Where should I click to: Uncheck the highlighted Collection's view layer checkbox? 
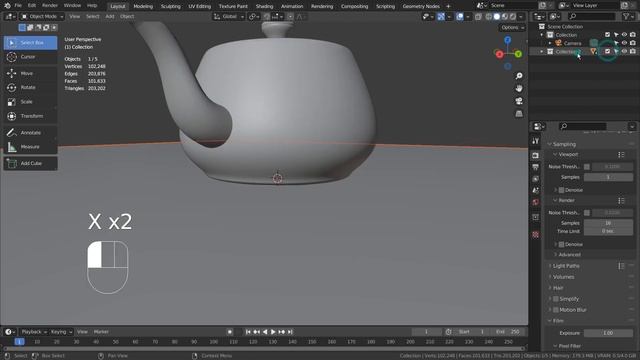(607, 51)
